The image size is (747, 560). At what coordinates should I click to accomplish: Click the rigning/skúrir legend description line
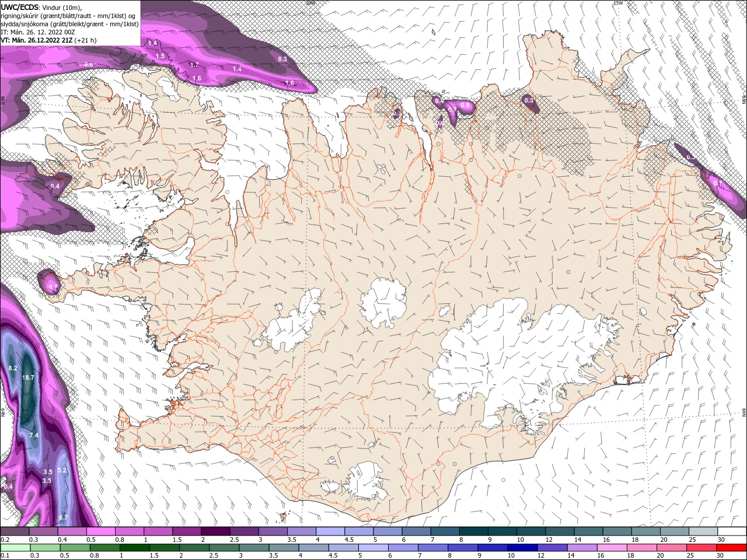click(69, 15)
